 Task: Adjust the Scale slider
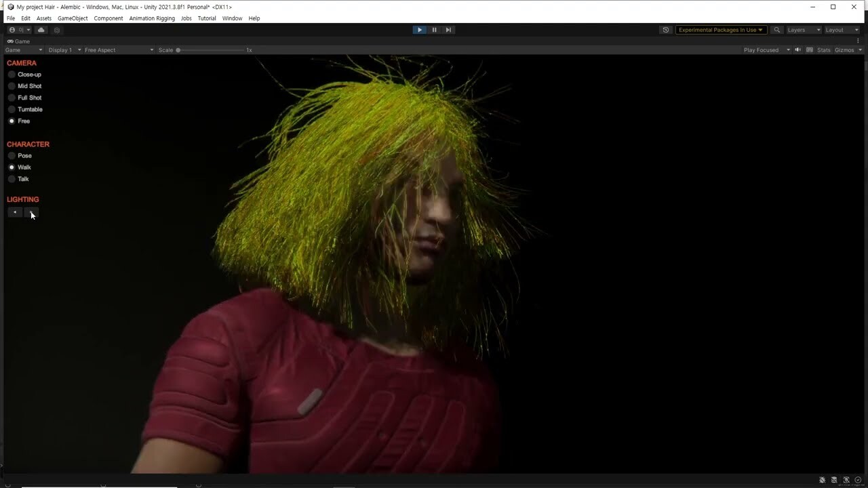178,49
